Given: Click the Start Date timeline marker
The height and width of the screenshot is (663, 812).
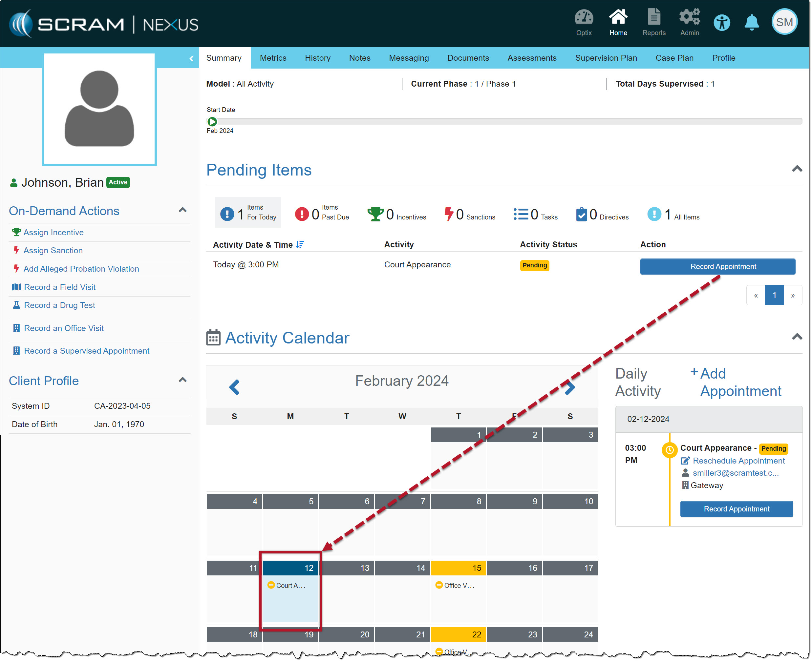Looking at the screenshot, I should (x=212, y=122).
